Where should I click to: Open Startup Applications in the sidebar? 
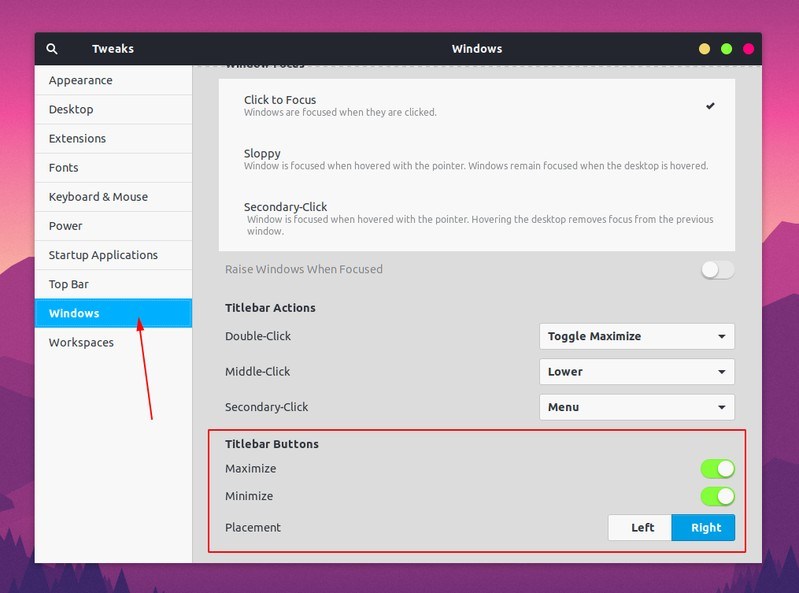point(103,255)
